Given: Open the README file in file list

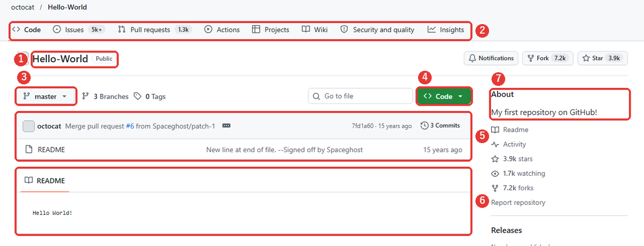Looking at the screenshot, I should click(x=51, y=150).
